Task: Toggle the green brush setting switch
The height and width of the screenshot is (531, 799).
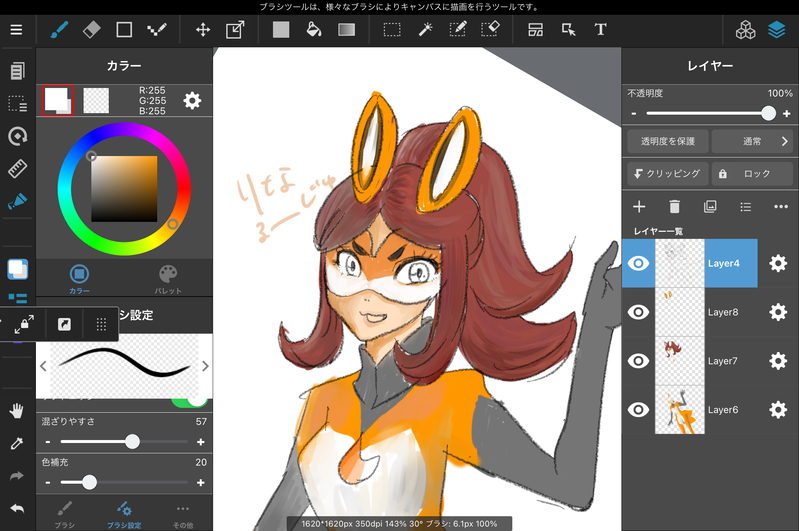Action: (190, 402)
